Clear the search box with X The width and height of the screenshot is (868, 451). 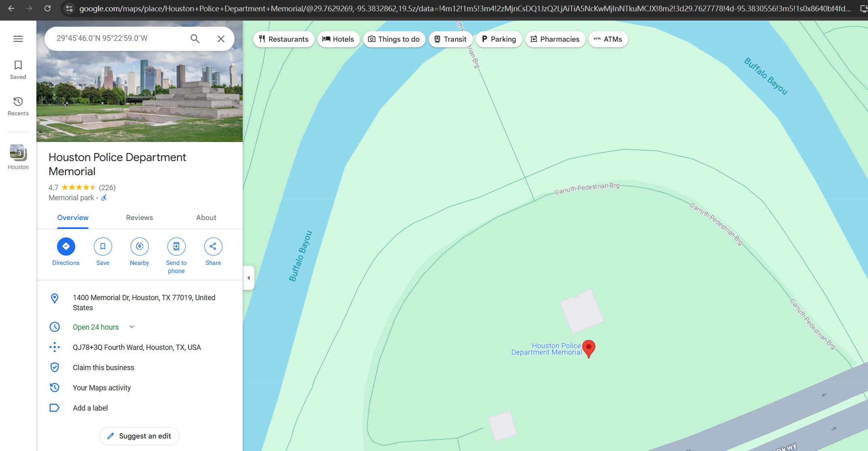[221, 38]
